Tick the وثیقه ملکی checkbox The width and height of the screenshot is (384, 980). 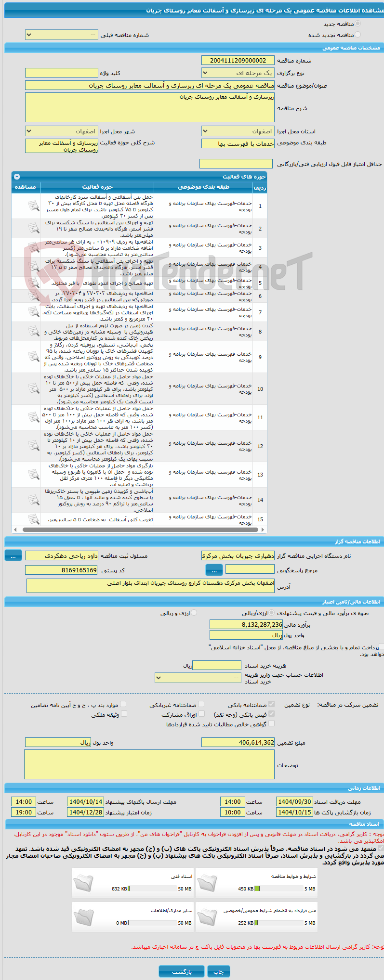coord(124,714)
